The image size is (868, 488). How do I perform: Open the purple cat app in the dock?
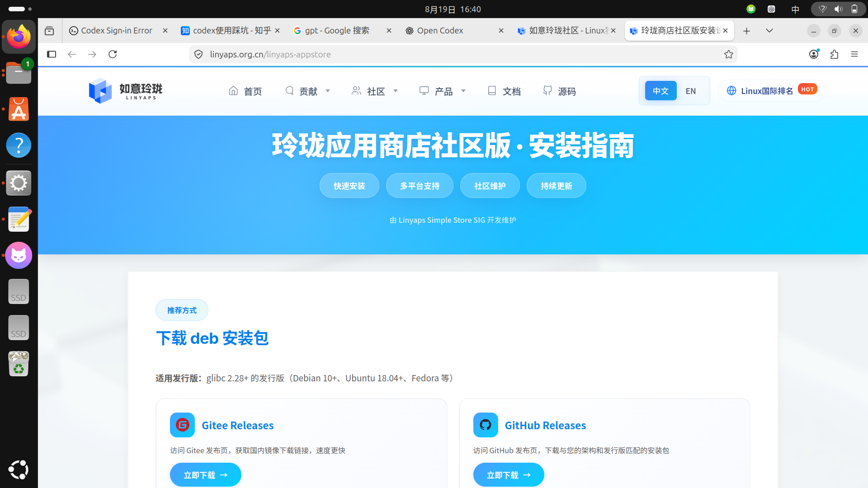19,255
